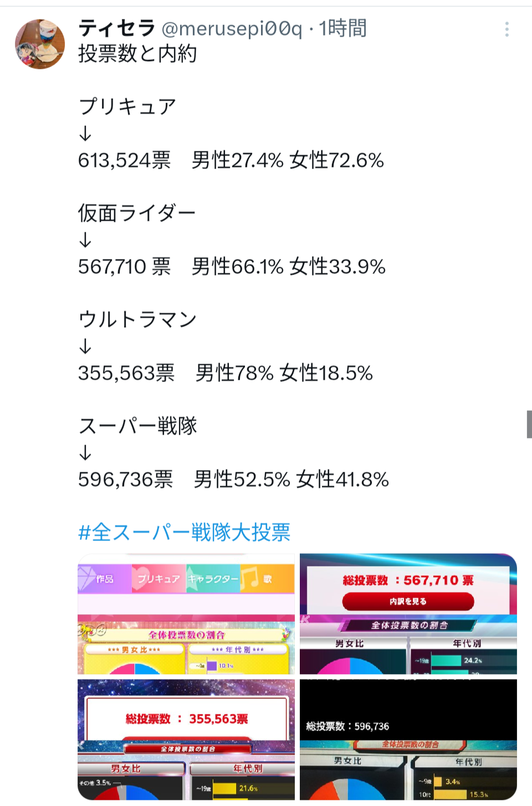Select the プリキュア heart tab in the image
This screenshot has height=806, width=532.
(158, 579)
